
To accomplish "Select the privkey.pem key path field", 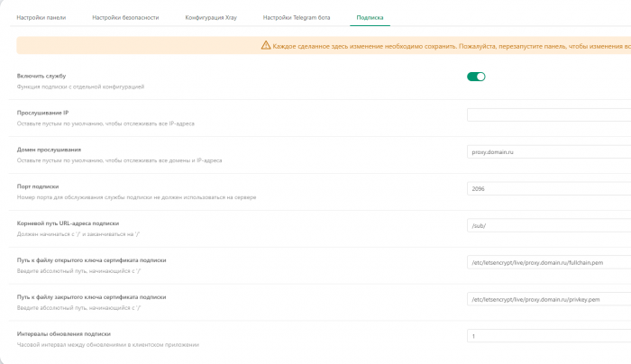I will click(548, 299).
